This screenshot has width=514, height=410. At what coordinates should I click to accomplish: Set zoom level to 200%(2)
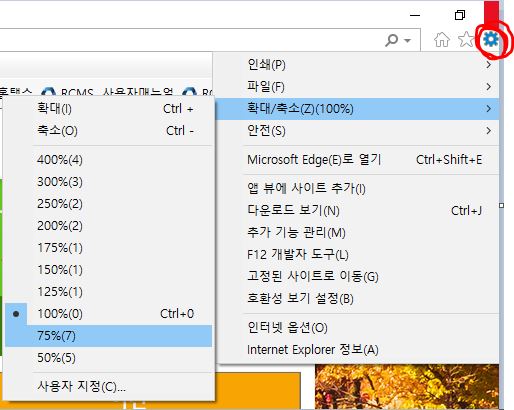click(109, 226)
